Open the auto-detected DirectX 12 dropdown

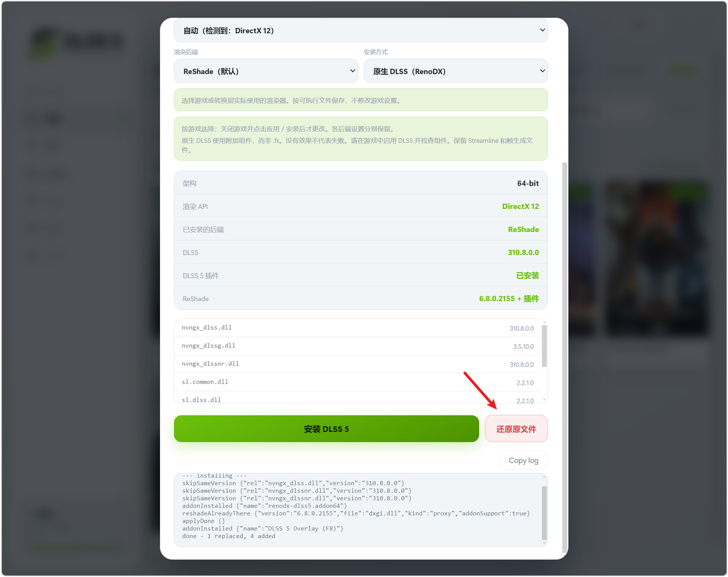coord(361,30)
